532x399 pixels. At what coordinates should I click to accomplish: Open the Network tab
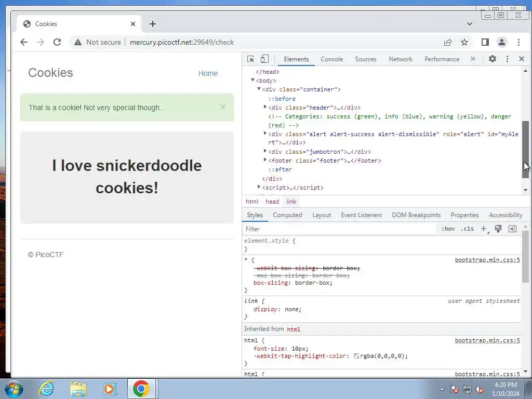tap(401, 59)
